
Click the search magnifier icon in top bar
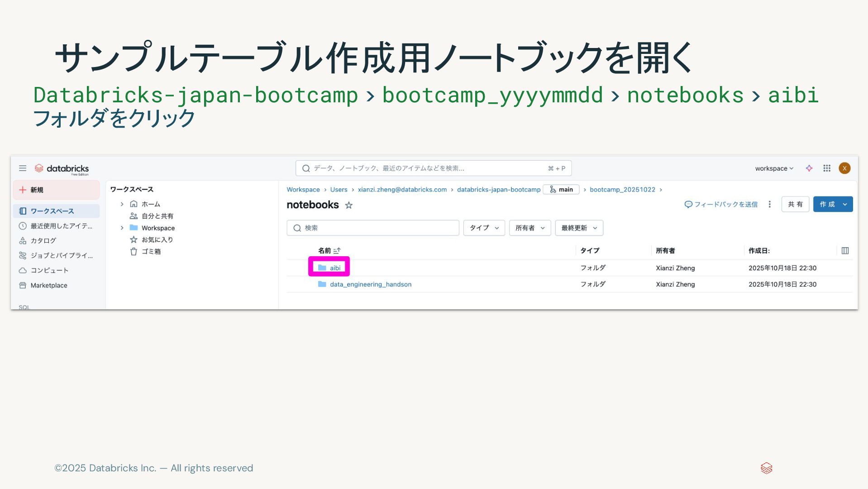pos(306,168)
